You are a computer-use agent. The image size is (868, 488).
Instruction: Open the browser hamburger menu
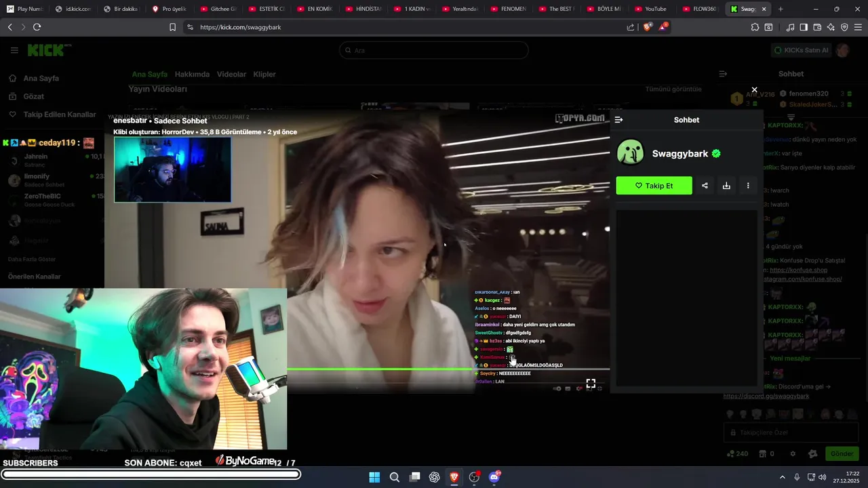click(858, 27)
